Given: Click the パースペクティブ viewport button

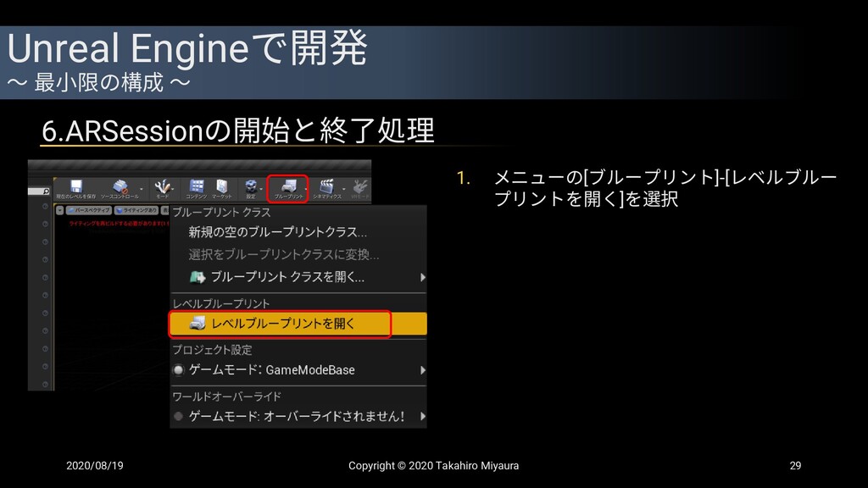Looking at the screenshot, I should tap(88, 210).
